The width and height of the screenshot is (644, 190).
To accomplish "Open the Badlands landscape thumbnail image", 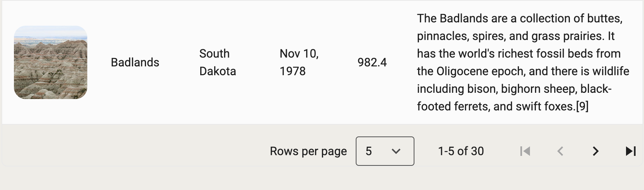I will tap(51, 62).
